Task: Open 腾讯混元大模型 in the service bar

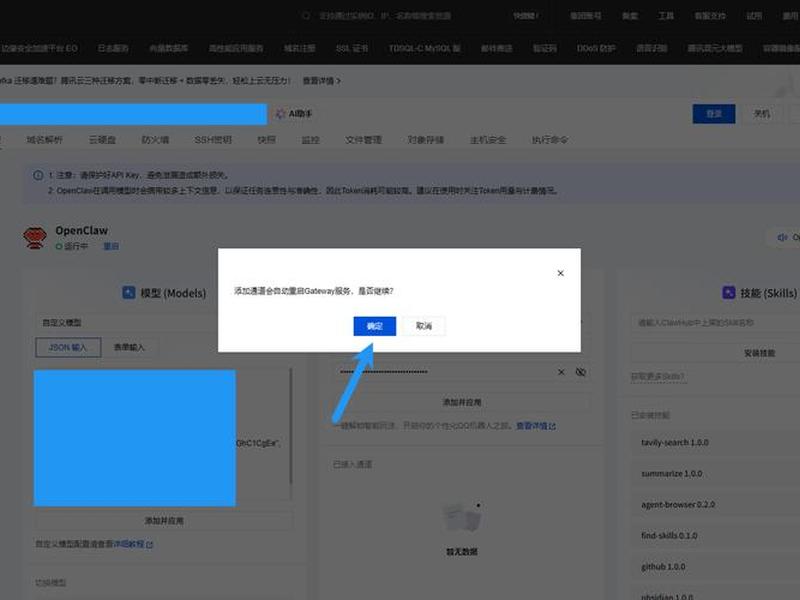Action: click(x=715, y=48)
